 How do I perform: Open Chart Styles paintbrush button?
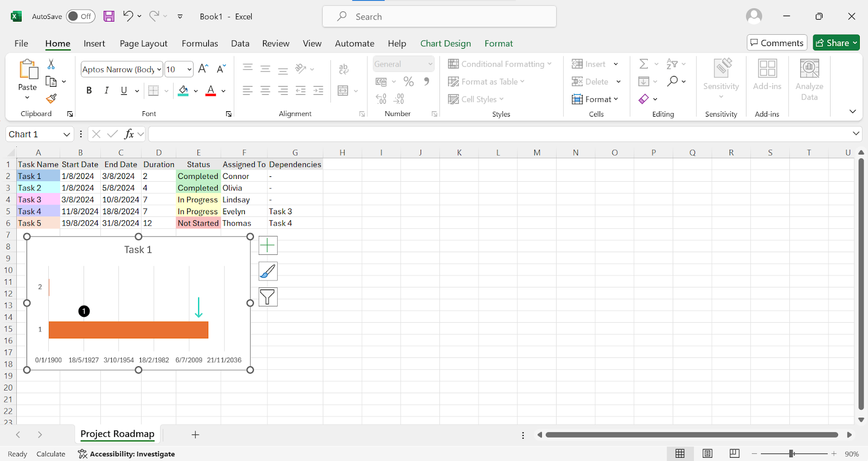coord(268,271)
